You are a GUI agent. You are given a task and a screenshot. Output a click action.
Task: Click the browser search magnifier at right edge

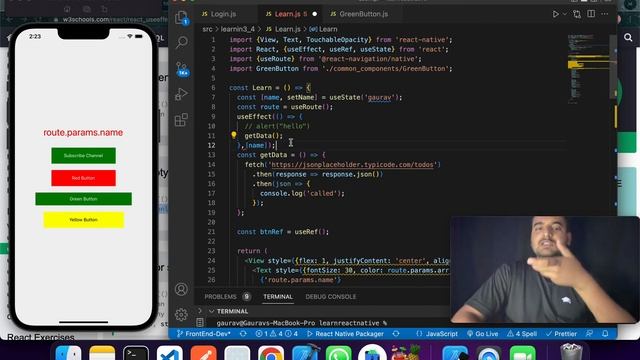(x=628, y=38)
